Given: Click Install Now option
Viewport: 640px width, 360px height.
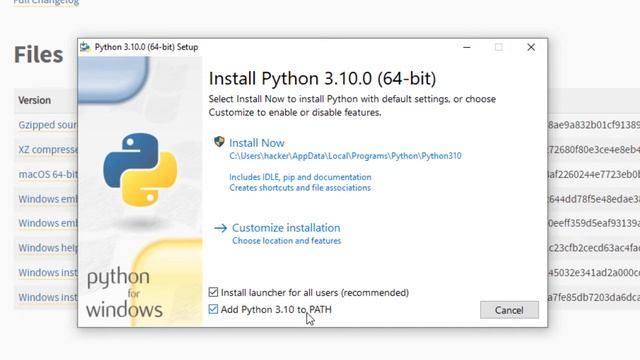Looking at the screenshot, I should [x=257, y=143].
